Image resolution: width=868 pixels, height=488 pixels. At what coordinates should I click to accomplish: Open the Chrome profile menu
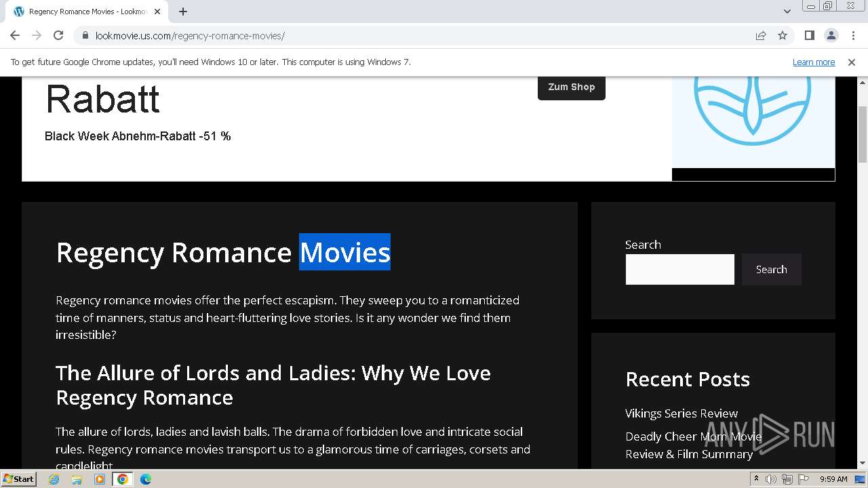[831, 35]
